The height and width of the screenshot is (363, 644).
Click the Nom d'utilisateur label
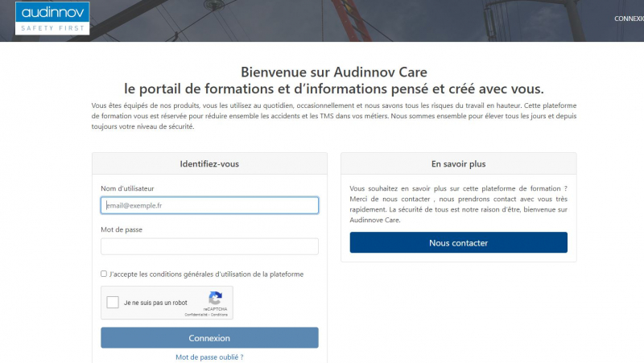(x=127, y=188)
